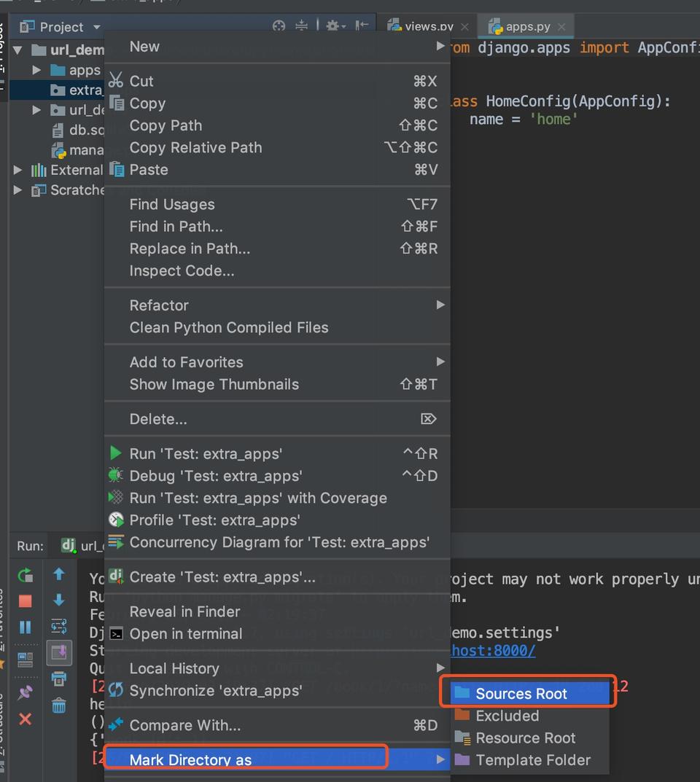Mark directory as Template Folder
Screen dimensions: 700x782
tap(530, 760)
